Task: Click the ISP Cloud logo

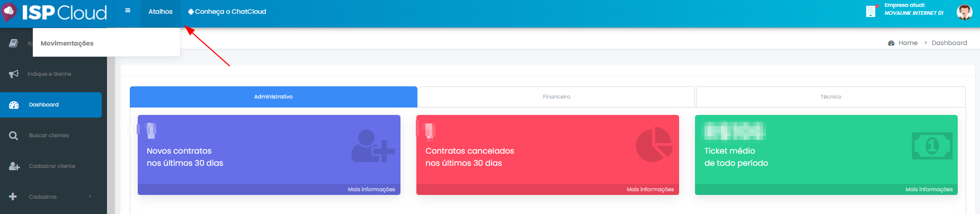Action: [55, 13]
